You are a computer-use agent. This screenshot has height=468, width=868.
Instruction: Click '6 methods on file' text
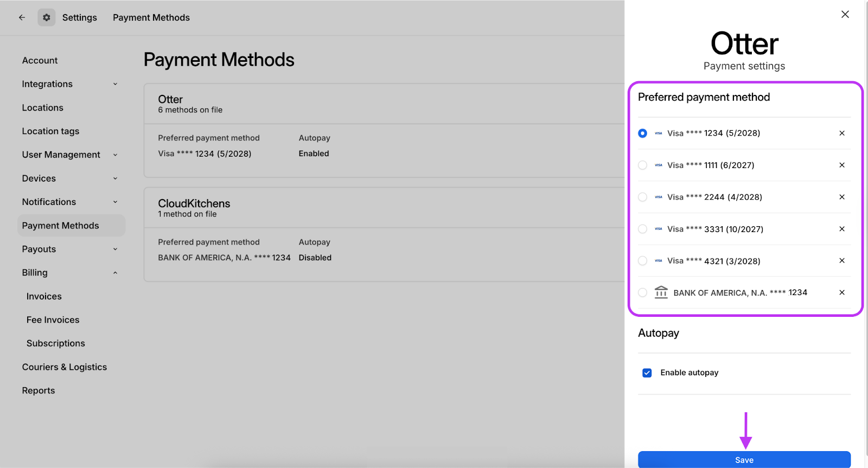pyautogui.click(x=190, y=110)
